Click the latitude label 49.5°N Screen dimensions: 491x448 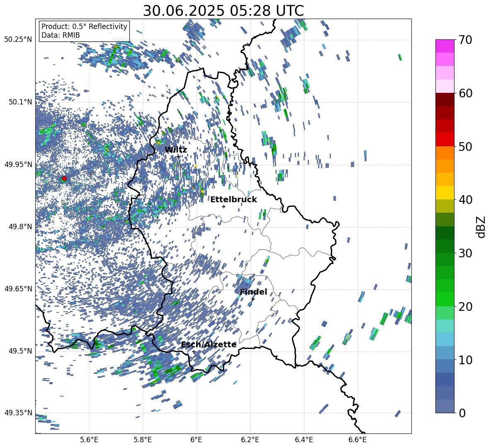20,351
